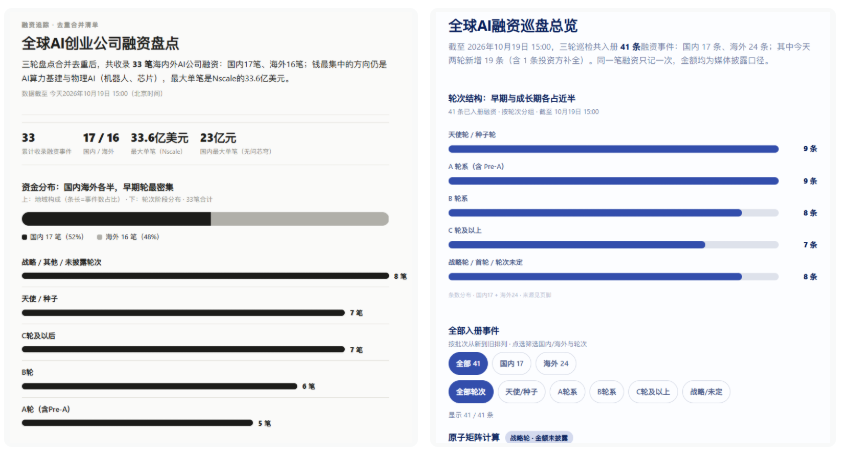Viewport: 842px width, 460px height.
Task: Click the 41 条已入册融资 subtitle
Action: click(524, 112)
